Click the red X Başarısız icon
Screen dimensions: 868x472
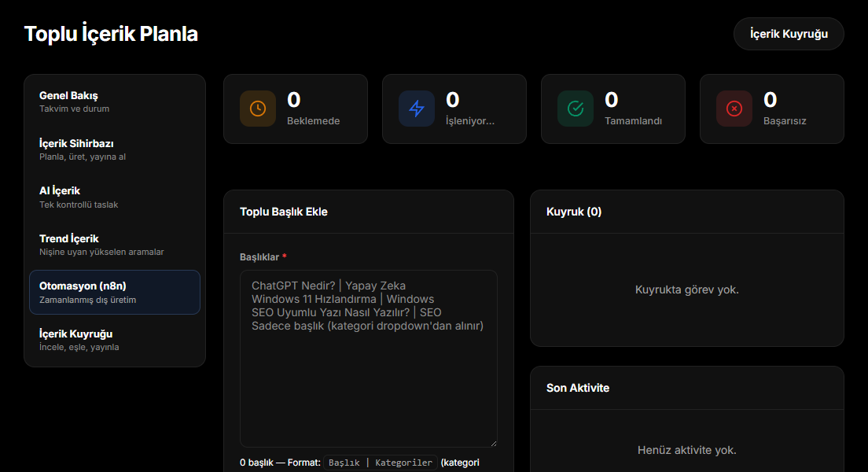734,109
